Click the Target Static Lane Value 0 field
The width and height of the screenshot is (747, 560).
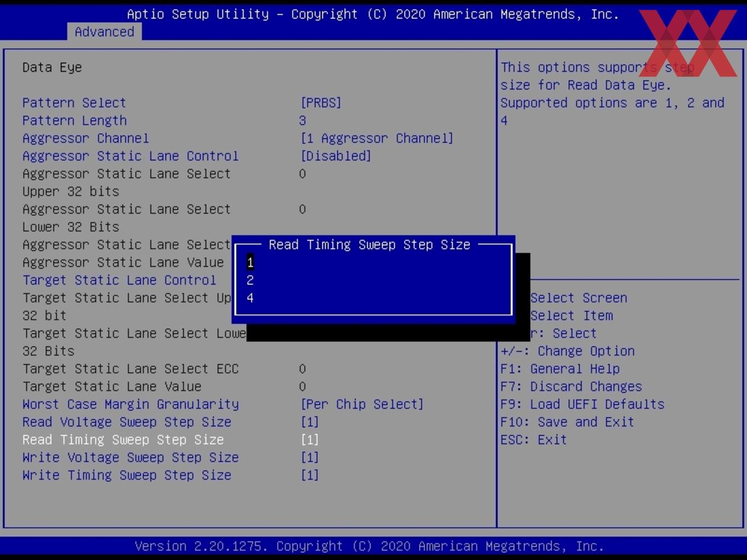tap(303, 387)
